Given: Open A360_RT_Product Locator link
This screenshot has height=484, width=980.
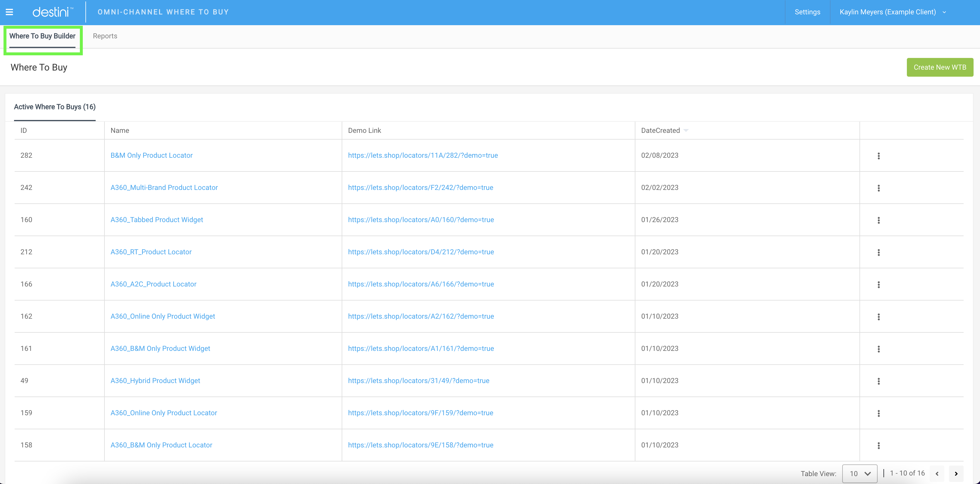Looking at the screenshot, I should click(x=151, y=252).
